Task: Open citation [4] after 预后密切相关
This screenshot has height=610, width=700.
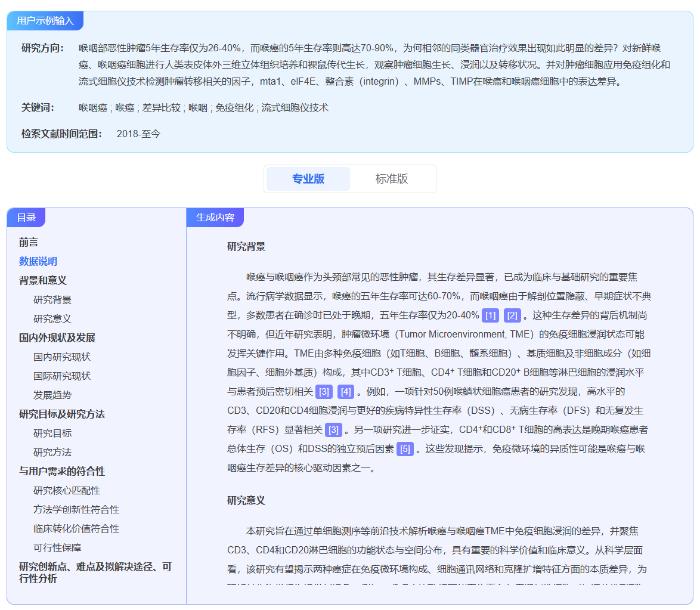Action: point(346,392)
